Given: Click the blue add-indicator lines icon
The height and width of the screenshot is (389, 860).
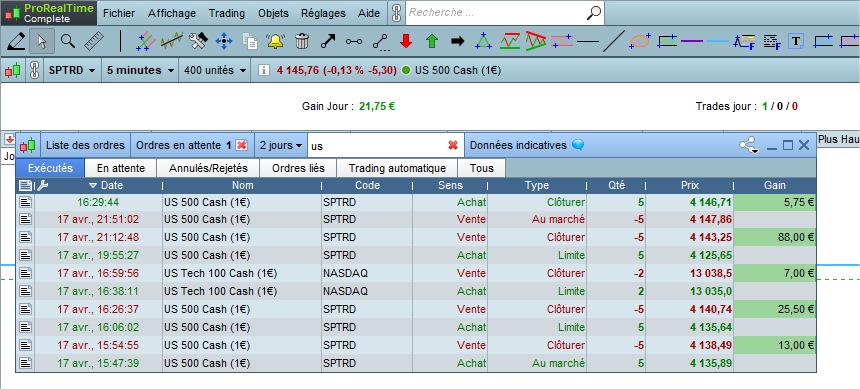Looking at the screenshot, I should click(x=145, y=41).
